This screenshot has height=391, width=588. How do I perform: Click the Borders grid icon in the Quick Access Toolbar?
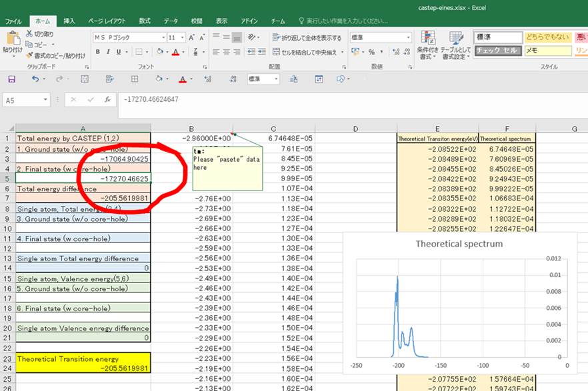pos(135,79)
